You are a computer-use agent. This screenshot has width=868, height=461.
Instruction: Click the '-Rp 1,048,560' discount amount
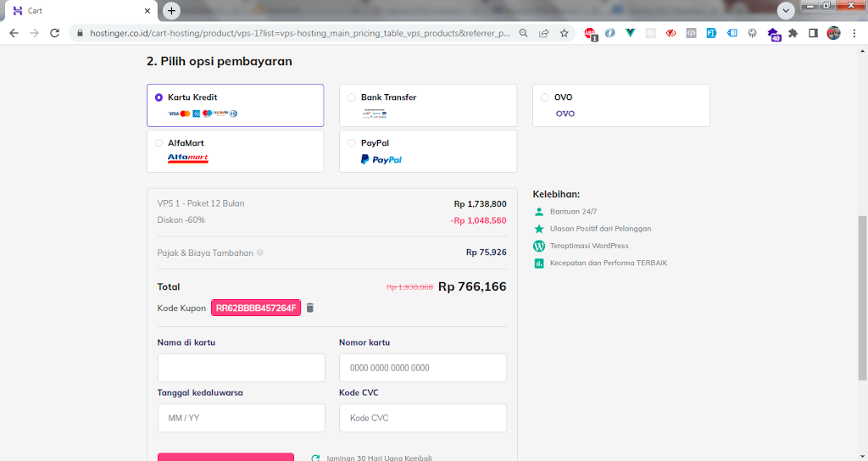[478, 220]
